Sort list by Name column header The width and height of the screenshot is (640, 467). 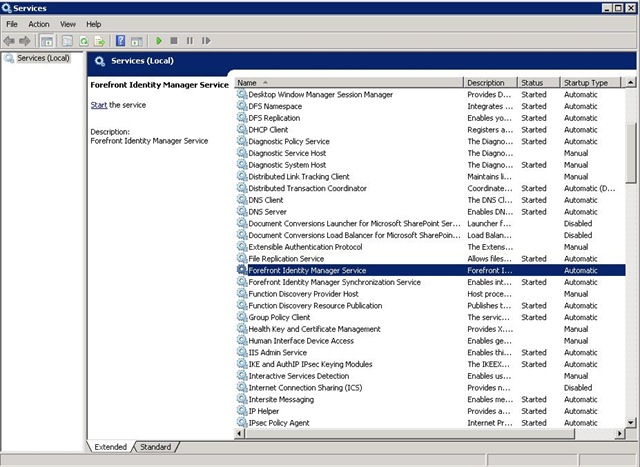pyautogui.click(x=349, y=82)
